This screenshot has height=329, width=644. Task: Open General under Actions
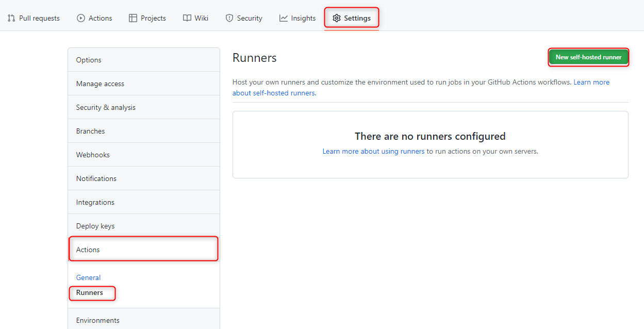[x=88, y=277]
